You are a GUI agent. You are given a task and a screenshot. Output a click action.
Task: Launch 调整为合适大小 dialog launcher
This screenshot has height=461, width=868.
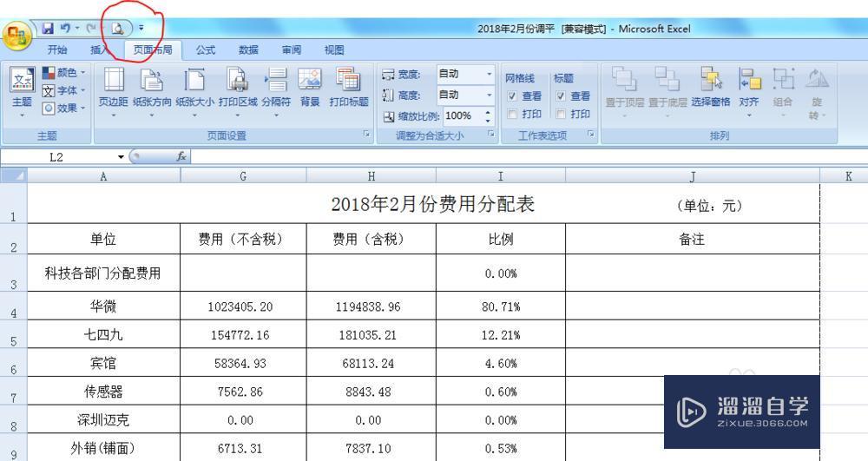[490, 134]
